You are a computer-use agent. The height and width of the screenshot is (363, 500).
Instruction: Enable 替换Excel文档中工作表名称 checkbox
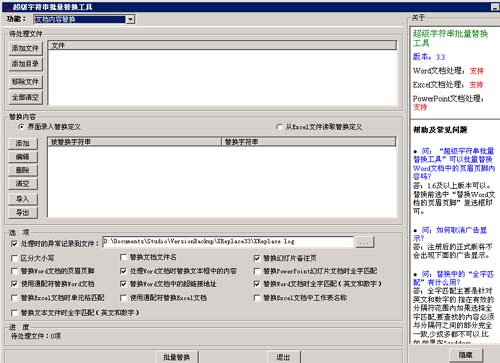[257, 298]
